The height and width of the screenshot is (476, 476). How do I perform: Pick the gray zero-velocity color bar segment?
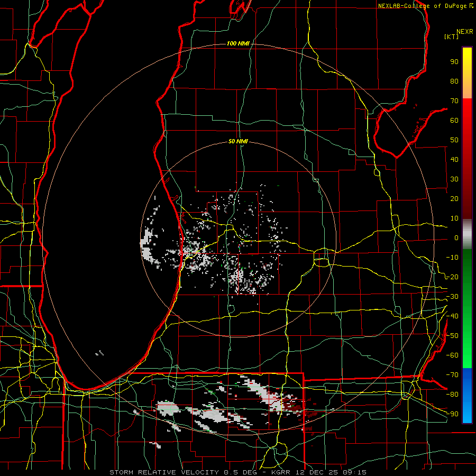pos(467,234)
